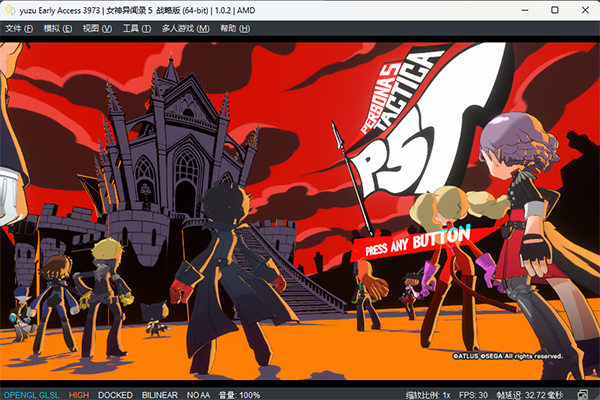Viewport: 600px width, 400px height.
Task: Open the 视图 (View) menu
Action: tap(97, 28)
